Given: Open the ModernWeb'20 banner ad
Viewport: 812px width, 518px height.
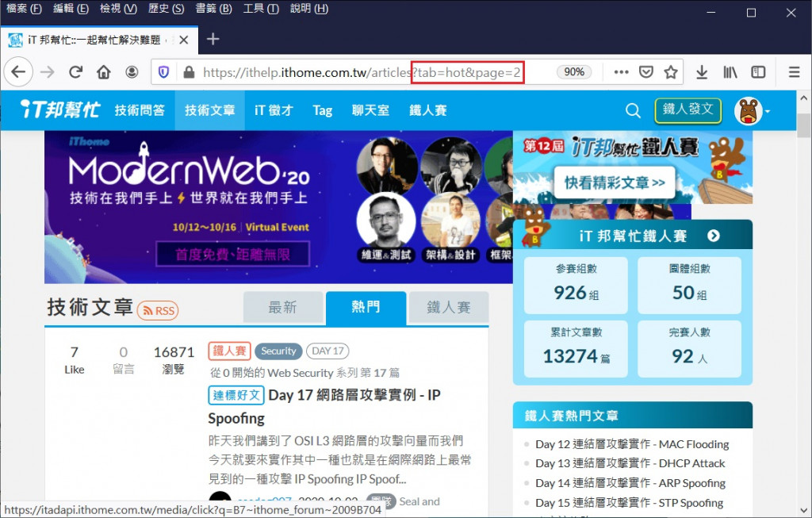Looking at the screenshot, I should [x=278, y=207].
